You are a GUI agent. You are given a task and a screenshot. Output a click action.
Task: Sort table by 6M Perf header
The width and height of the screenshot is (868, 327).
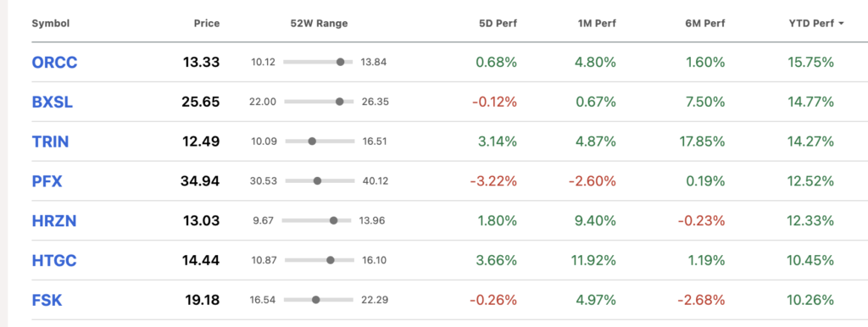coord(704,23)
